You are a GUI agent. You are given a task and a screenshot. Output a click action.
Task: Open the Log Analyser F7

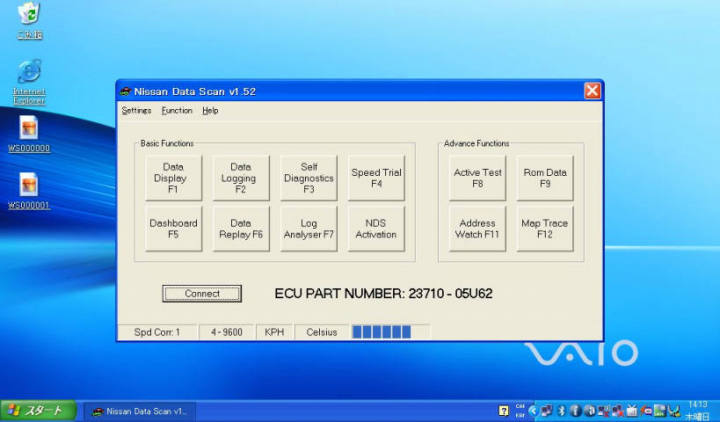point(309,228)
